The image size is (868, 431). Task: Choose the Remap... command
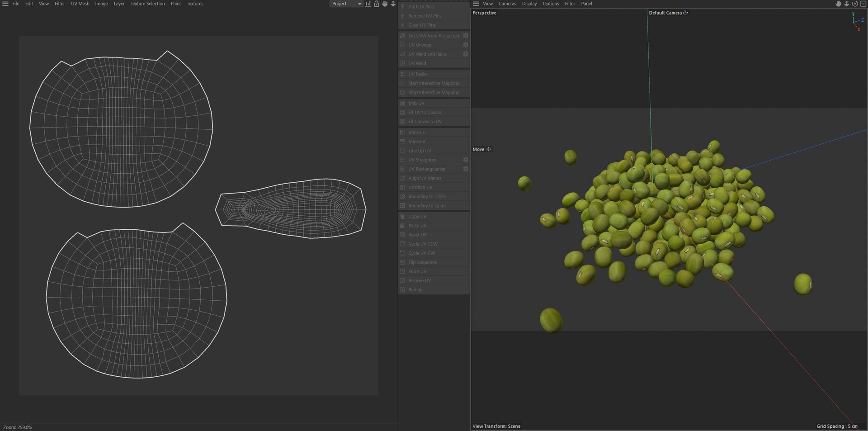434,289
